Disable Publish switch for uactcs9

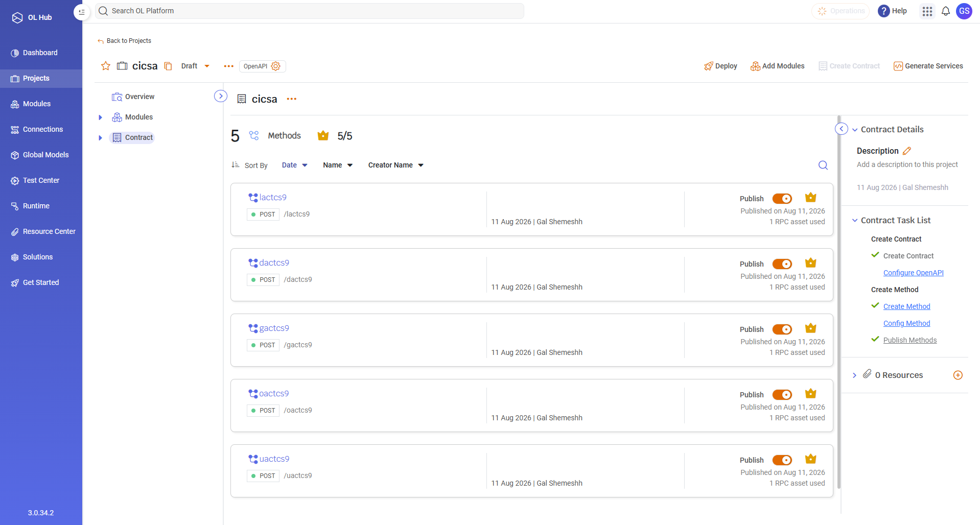click(782, 460)
